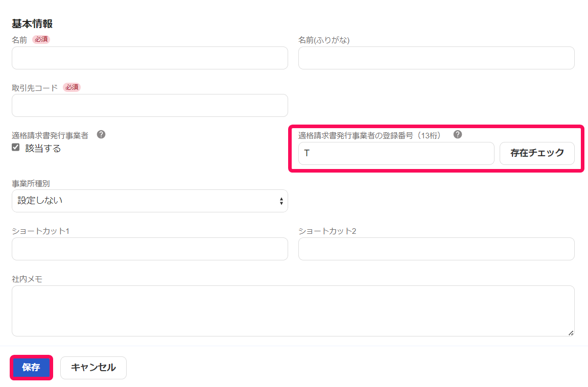Screen dimensions: 588x387
Task: Click the 必須 badge beside 名前
Action: click(x=41, y=39)
